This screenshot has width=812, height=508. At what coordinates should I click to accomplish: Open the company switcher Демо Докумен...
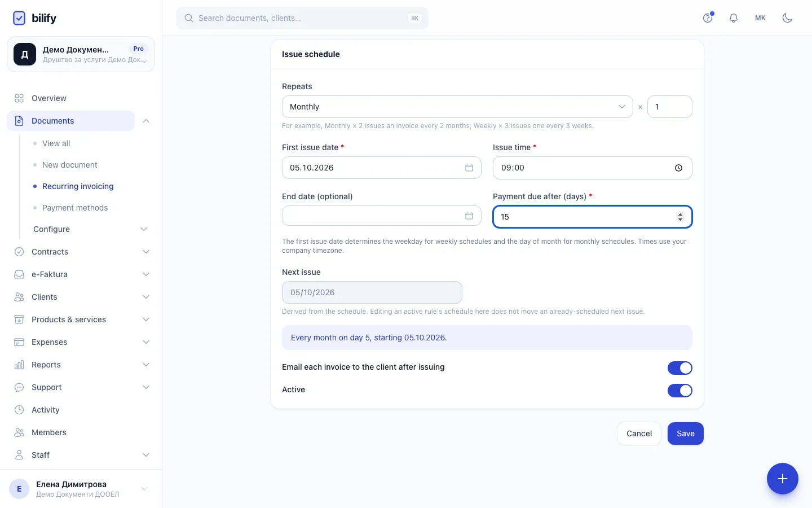point(81,54)
